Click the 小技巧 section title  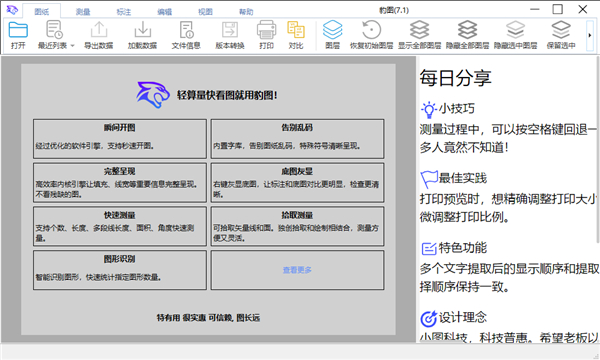[x=457, y=109]
